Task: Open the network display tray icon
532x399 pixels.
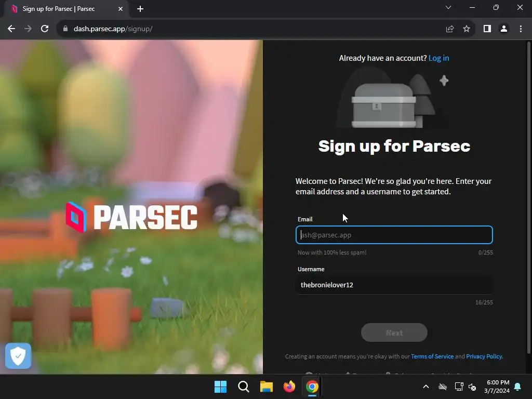Action: [x=459, y=387]
